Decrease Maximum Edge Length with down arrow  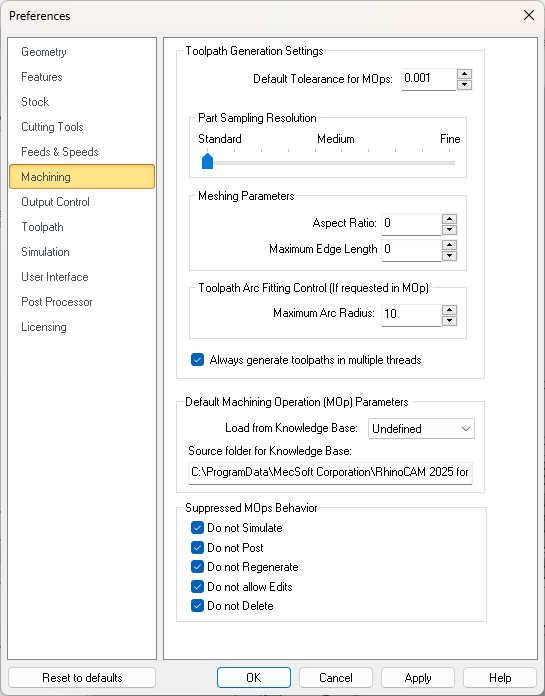450,256
